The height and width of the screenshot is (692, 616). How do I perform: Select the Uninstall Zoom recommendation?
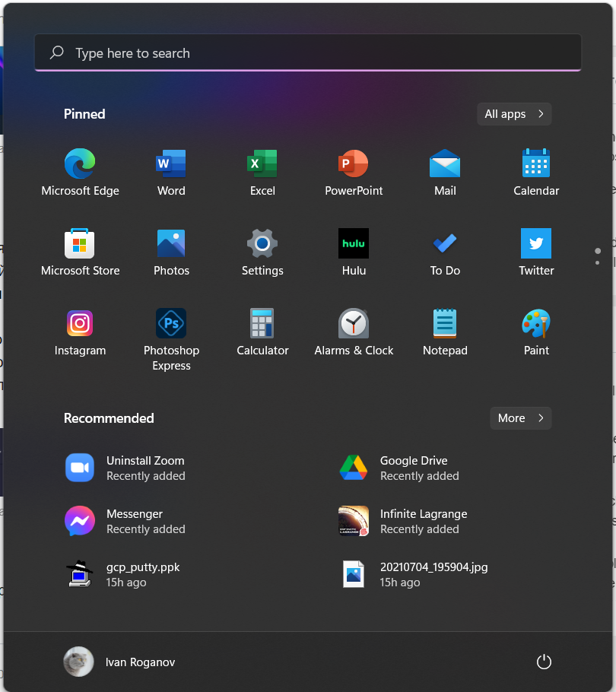click(125, 468)
